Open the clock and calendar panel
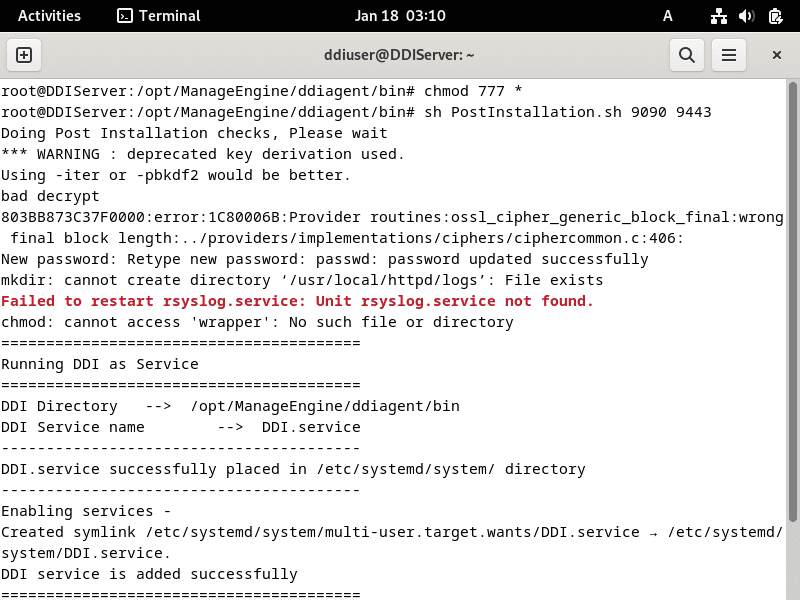 400,16
